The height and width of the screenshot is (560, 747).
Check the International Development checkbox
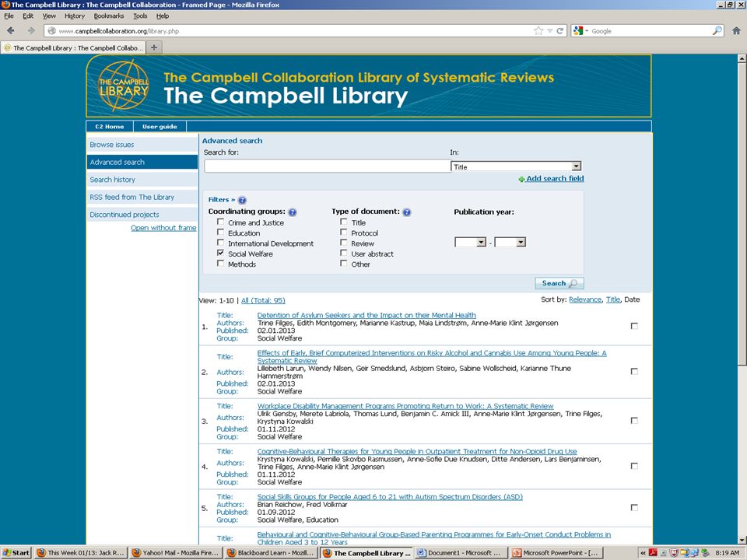coord(220,243)
